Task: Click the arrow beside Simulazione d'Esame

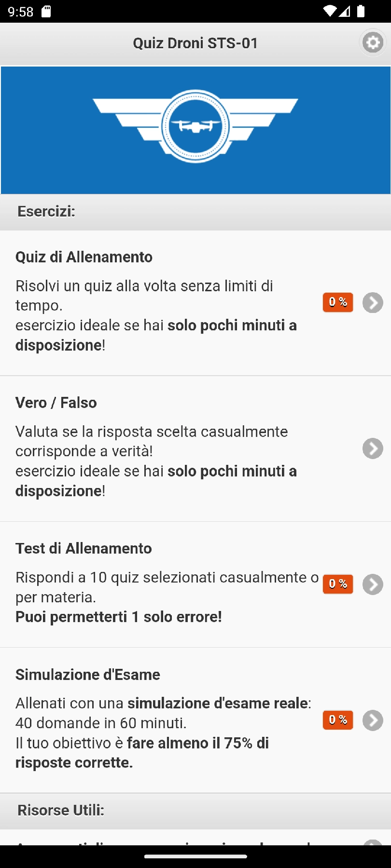Action: pyautogui.click(x=373, y=720)
